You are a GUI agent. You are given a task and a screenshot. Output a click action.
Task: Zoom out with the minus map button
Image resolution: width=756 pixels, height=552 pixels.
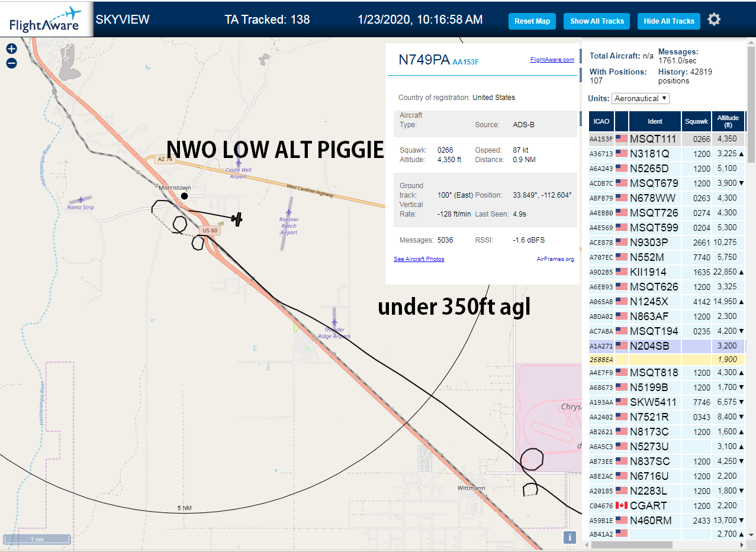(x=11, y=63)
